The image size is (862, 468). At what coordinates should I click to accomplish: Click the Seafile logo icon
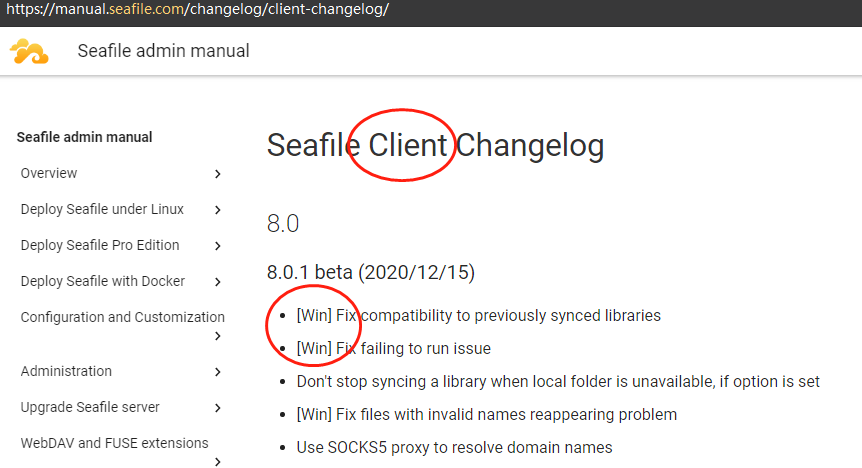point(29,51)
